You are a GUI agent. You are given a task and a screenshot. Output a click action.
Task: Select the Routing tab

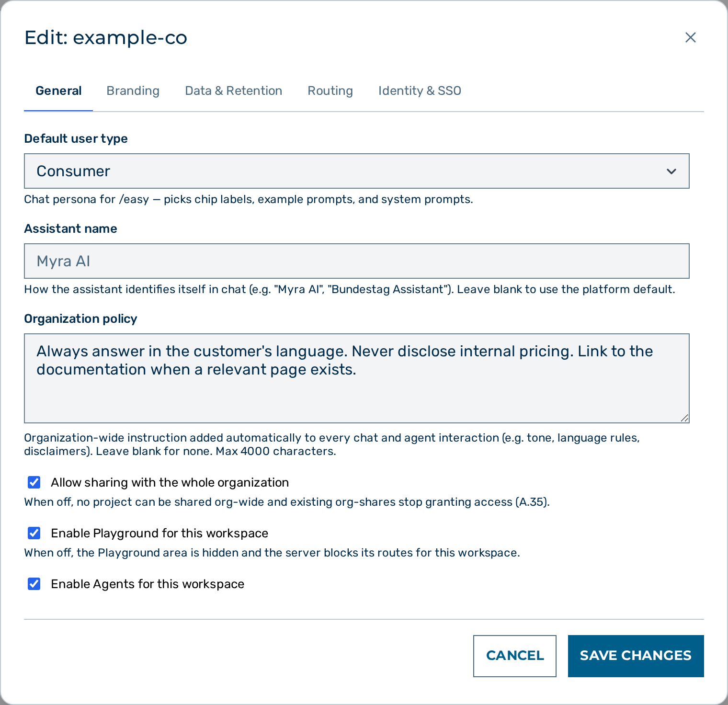[330, 91]
